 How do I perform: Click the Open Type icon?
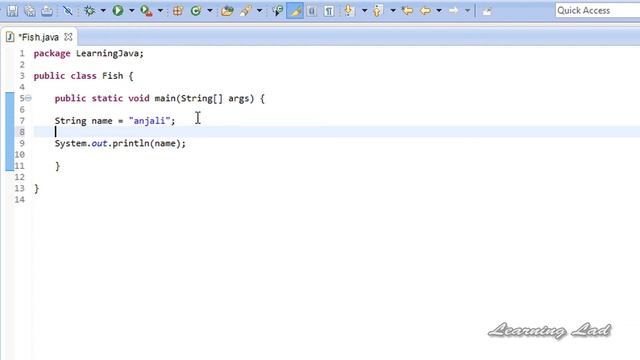click(x=227, y=11)
